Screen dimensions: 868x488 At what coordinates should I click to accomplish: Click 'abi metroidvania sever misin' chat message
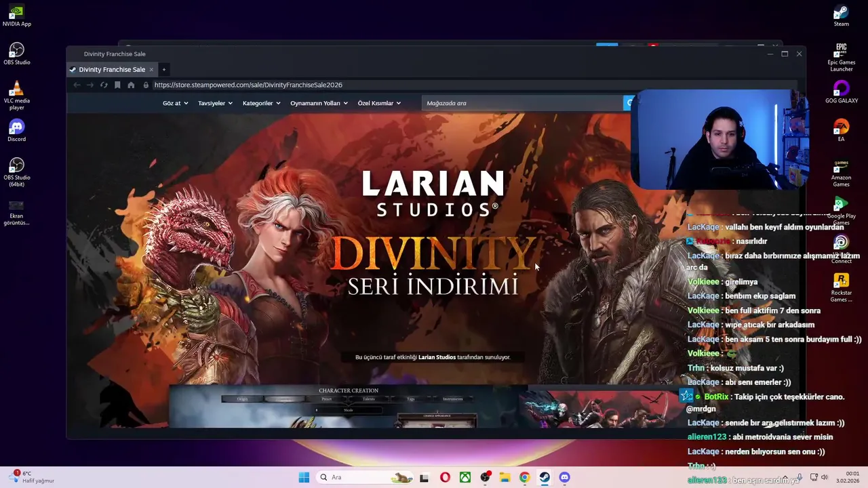pos(760,437)
